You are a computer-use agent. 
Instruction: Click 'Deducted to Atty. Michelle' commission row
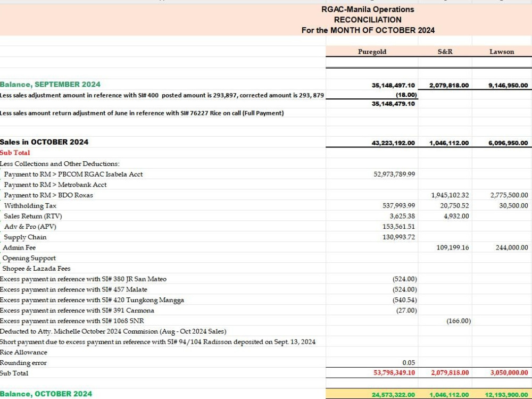(x=113, y=331)
